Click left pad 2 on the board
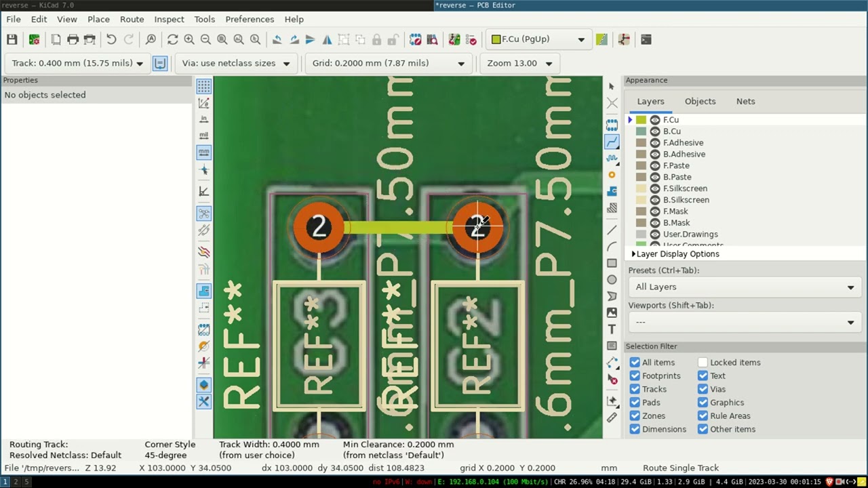This screenshot has height=488, width=868. coord(319,227)
